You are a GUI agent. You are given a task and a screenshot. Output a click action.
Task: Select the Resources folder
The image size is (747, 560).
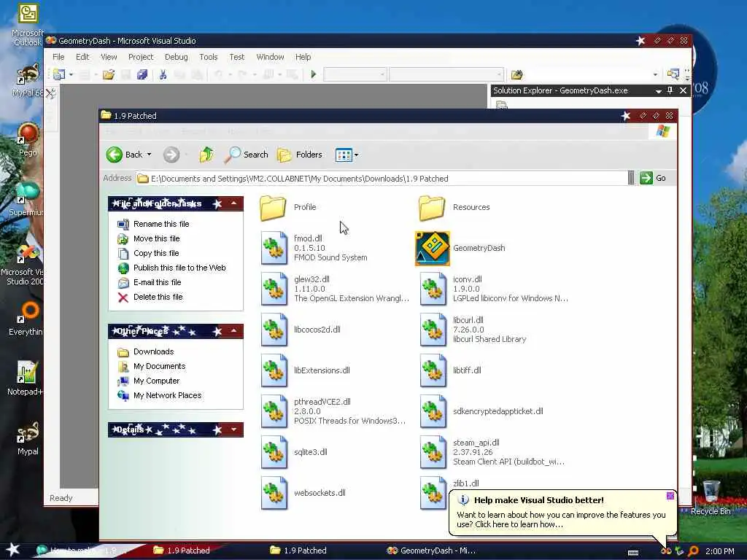pyautogui.click(x=432, y=208)
